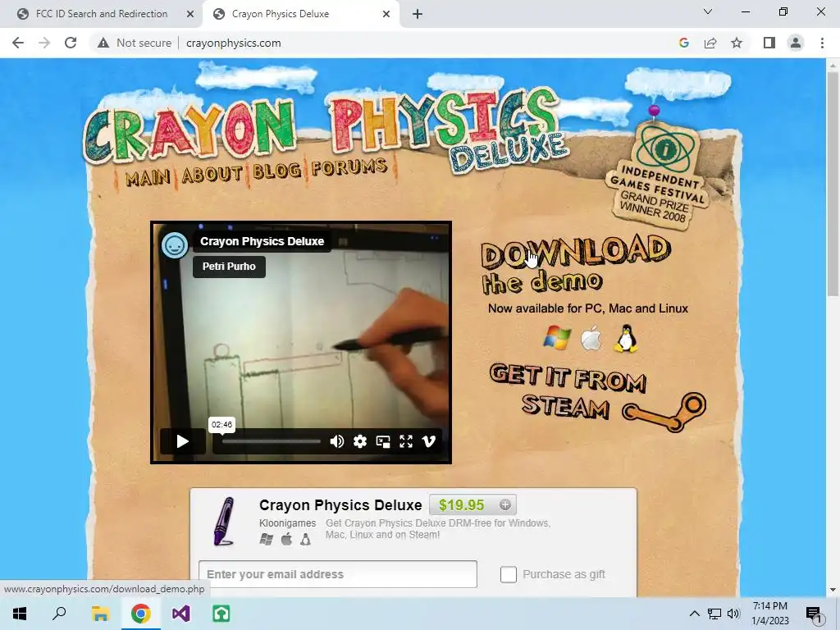
Task: Open the notification center icon
Action: pos(814,614)
